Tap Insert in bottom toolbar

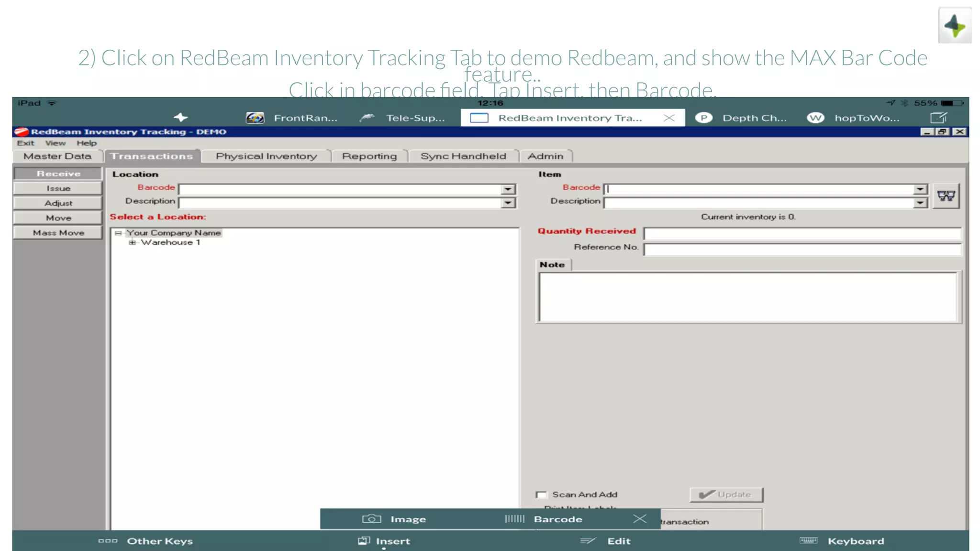384,541
